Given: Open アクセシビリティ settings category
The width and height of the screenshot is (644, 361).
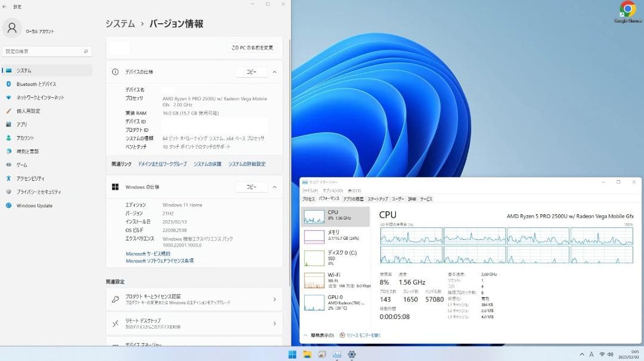Looking at the screenshot, I should (29, 178).
